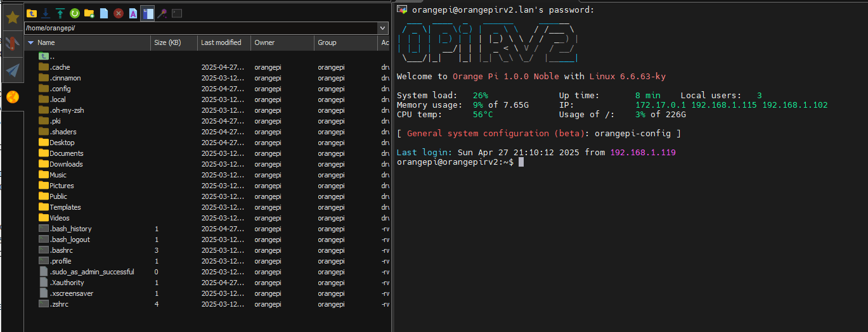
Task: Create a new file with toolbar icon
Action: [104, 13]
